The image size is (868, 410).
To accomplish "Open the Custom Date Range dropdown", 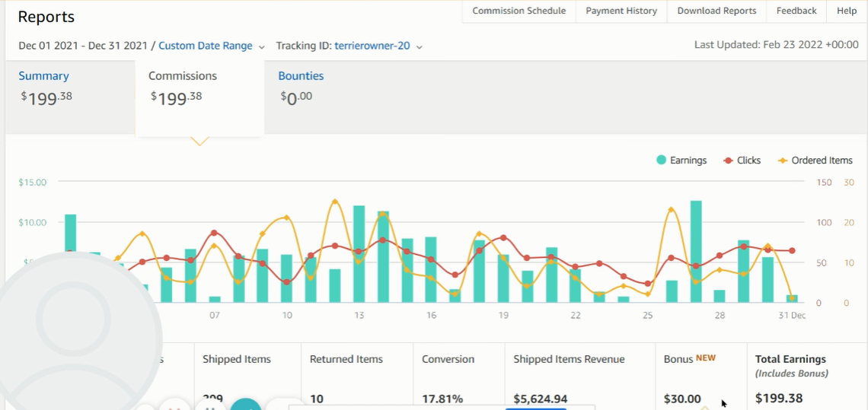I will [206, 46].
